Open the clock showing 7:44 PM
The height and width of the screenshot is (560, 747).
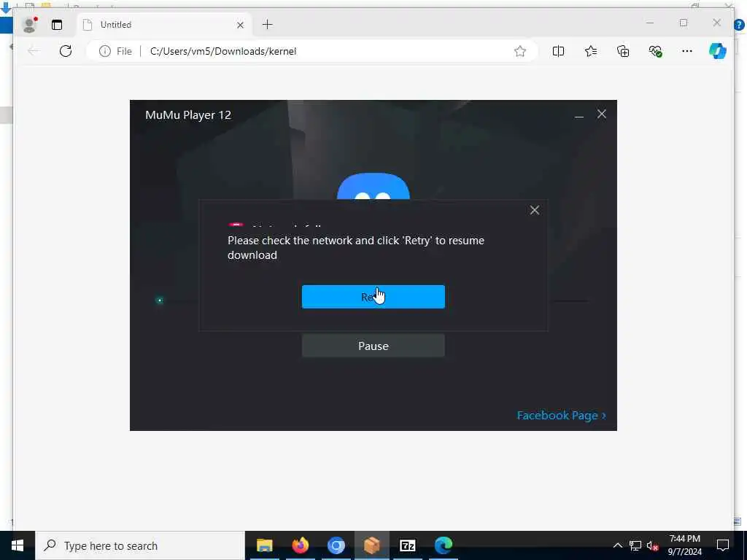coord(684,545)
